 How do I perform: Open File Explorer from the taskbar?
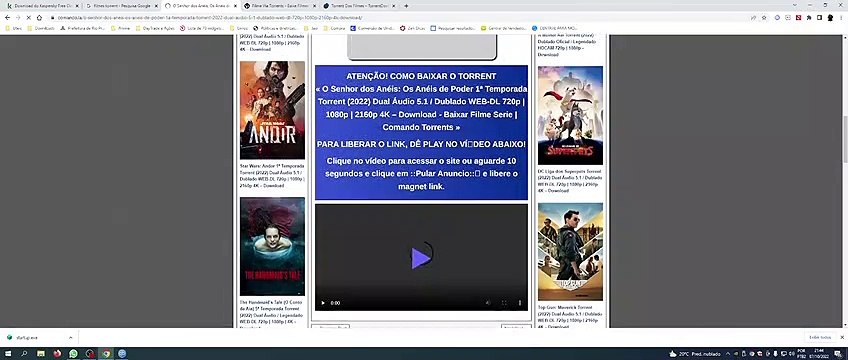point(41,354)
